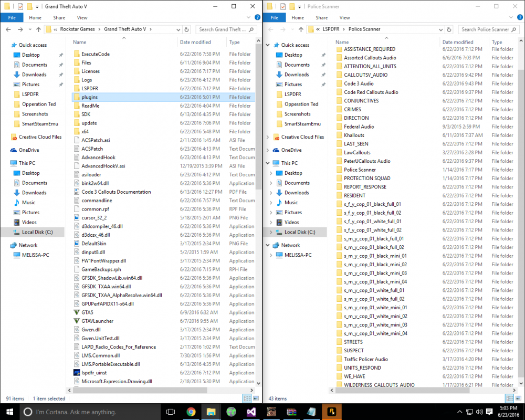The image size is (525, 420).
Task: Switch to details view in Grand Theft Auto V window
Action: [247, 398]
